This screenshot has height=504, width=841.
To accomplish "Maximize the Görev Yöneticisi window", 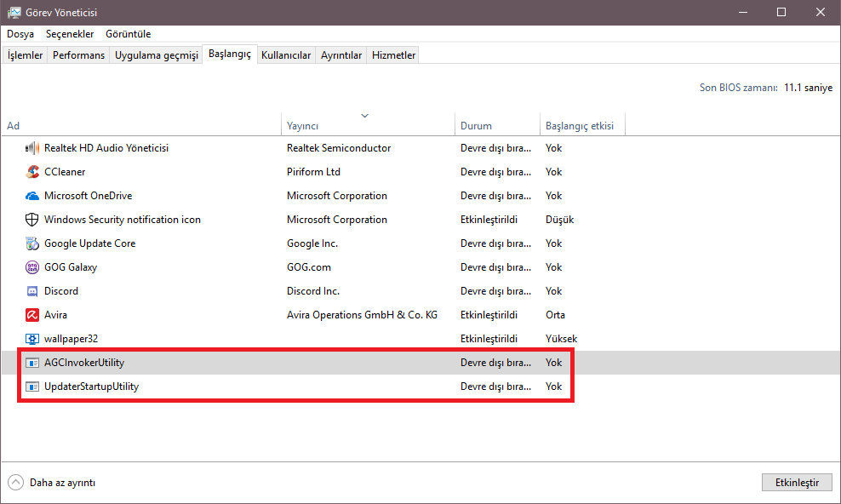I will pos(781,12).
